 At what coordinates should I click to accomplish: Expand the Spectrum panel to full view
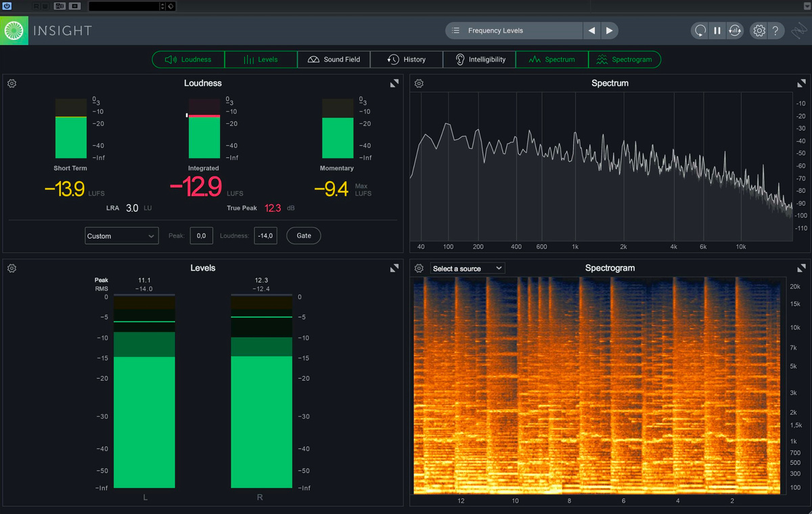[801, 83]
